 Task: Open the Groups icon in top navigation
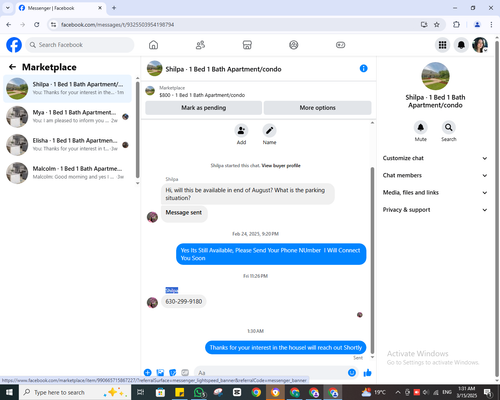pos(294,45)
